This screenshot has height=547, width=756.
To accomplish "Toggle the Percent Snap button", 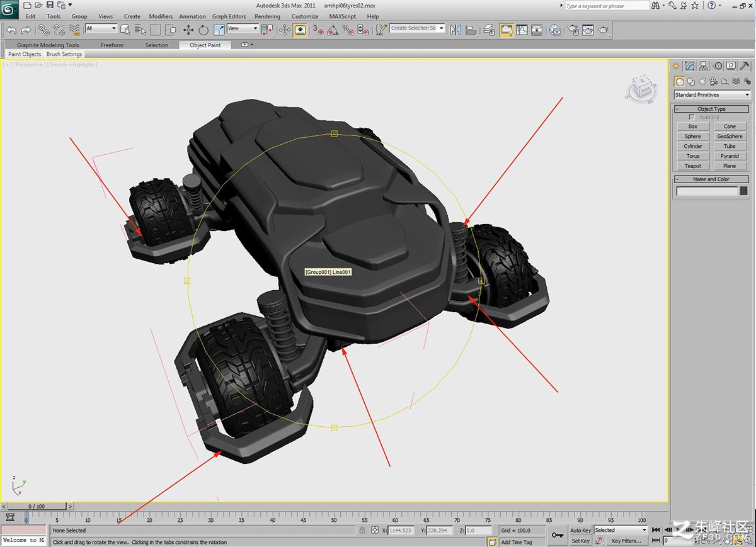I will [x=348, y=30].
